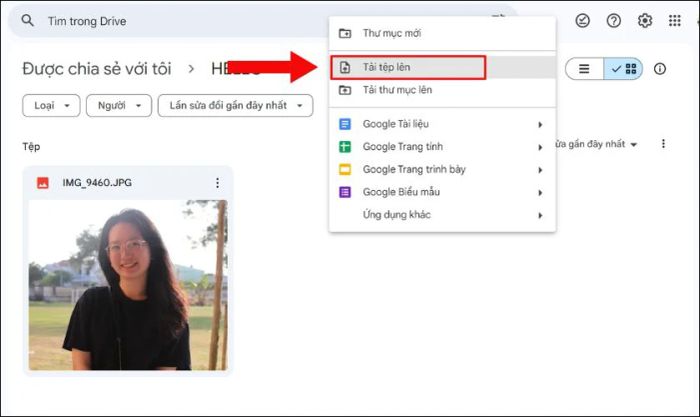This screenshot has height=417, width=700.
Task: Select "Google Trang trình bày" menu entry
Action: point(442,170)
